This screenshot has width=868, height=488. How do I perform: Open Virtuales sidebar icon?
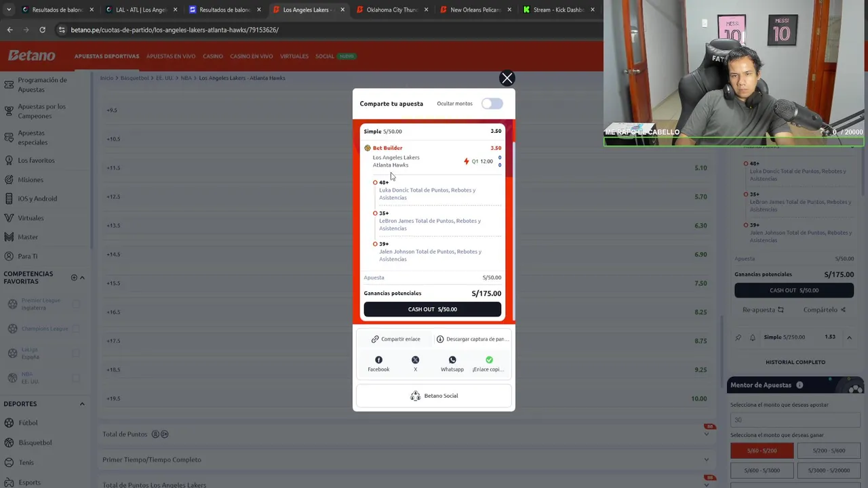(x=9, y=218)
